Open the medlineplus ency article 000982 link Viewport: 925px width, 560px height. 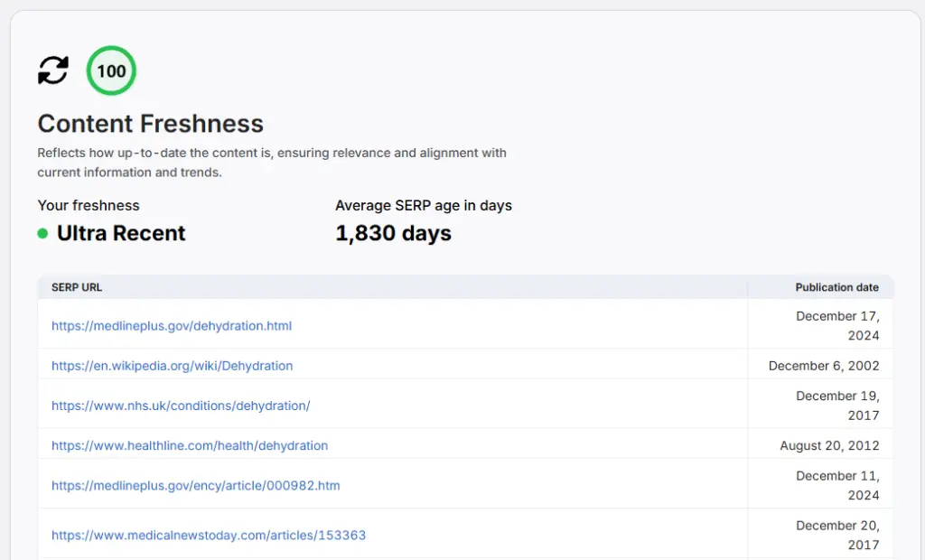tap(196, 486)
